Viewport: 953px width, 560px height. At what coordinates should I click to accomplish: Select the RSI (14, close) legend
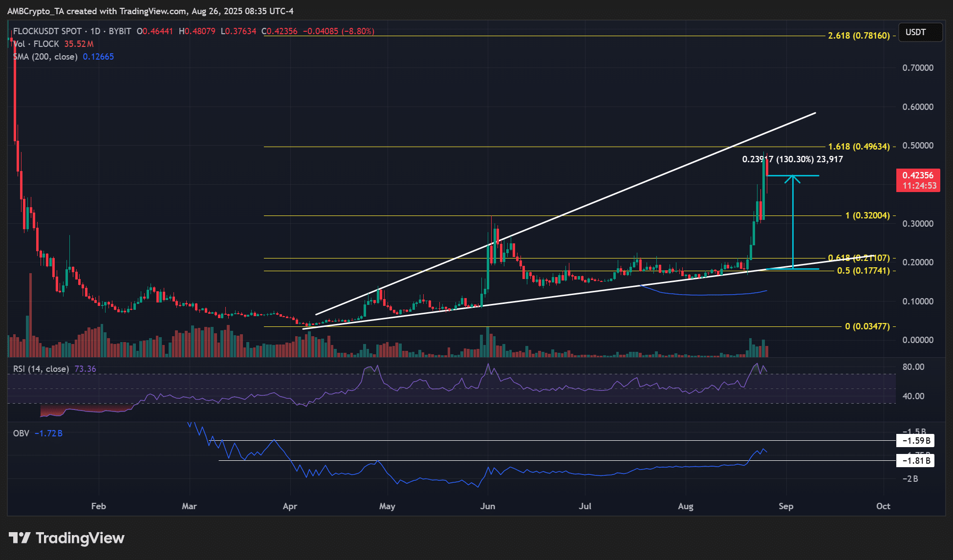click(x=41, y=369)
